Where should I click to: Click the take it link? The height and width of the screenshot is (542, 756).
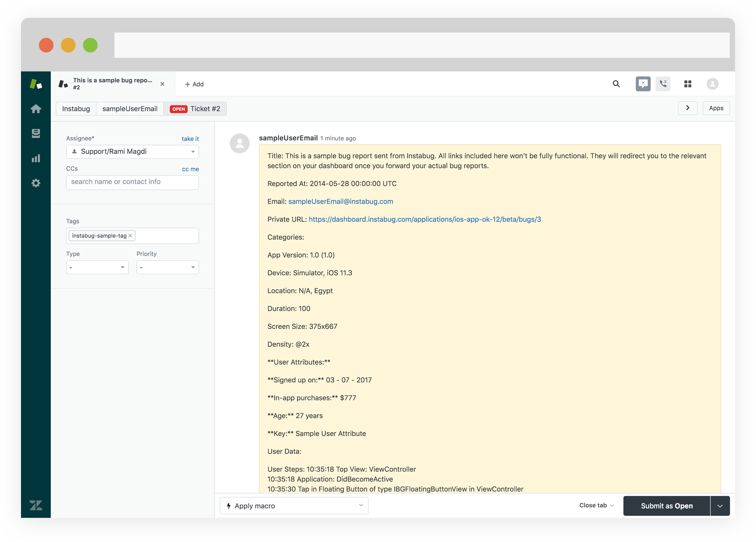190,139
